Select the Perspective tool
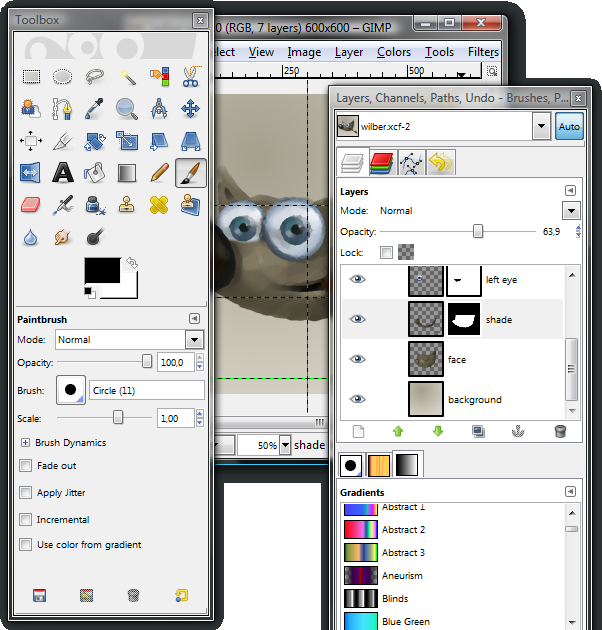The width and height of the screenshot is (602, 630). (x=191, y=141)
